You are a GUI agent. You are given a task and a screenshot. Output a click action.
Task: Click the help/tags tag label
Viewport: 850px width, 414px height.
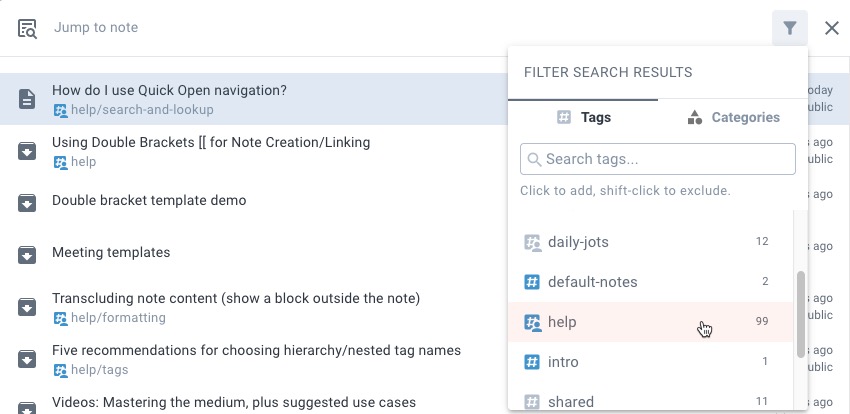100,370
